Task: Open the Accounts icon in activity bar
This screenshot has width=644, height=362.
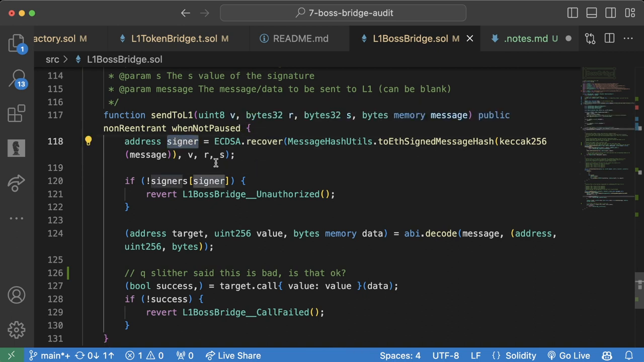Action: pyautogui.click(x=16, y=295)
